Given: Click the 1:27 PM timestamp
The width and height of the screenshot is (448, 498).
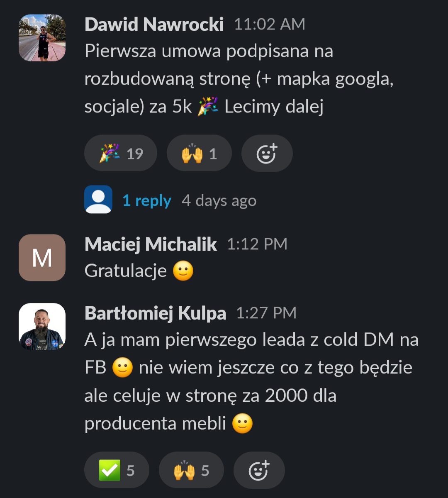Looking at the screenshot, I should [x=266, y=313].
